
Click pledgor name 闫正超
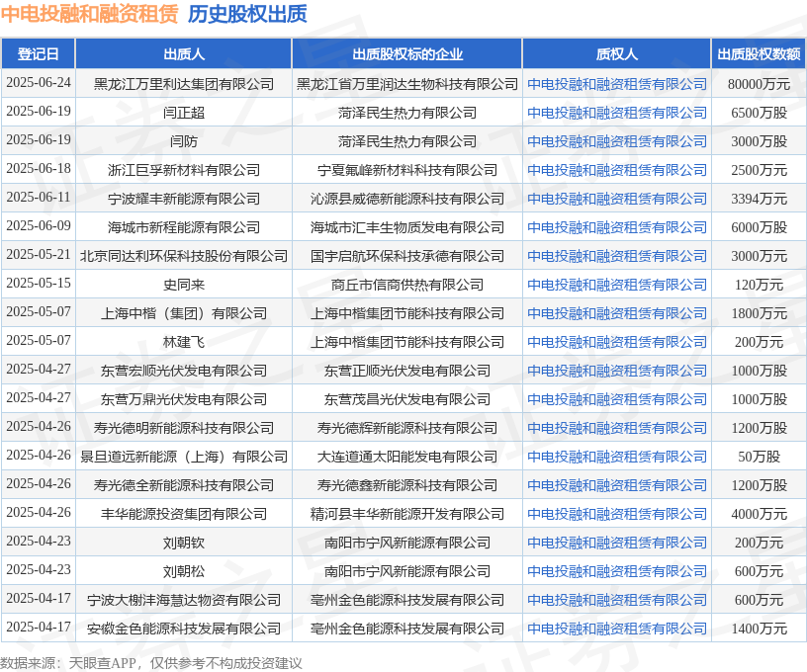(184, 113)
